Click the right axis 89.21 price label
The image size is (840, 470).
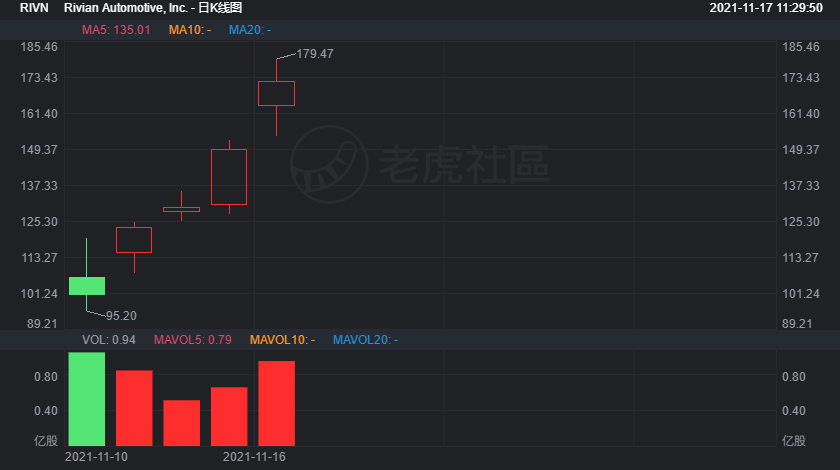point(797,324)
